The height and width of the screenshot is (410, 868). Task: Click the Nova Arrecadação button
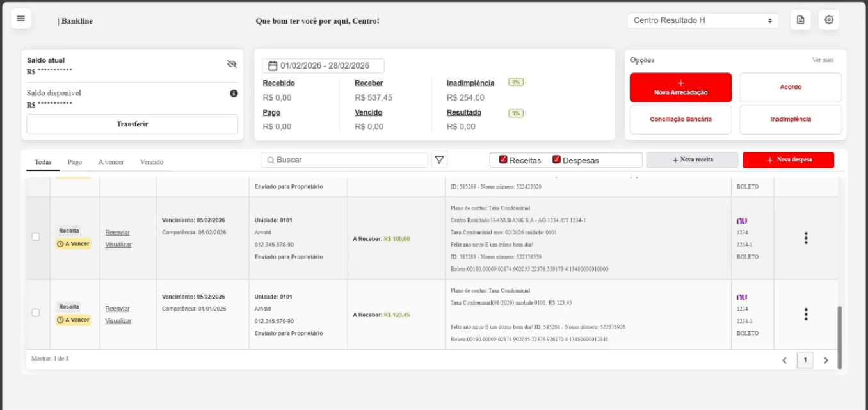680,88
